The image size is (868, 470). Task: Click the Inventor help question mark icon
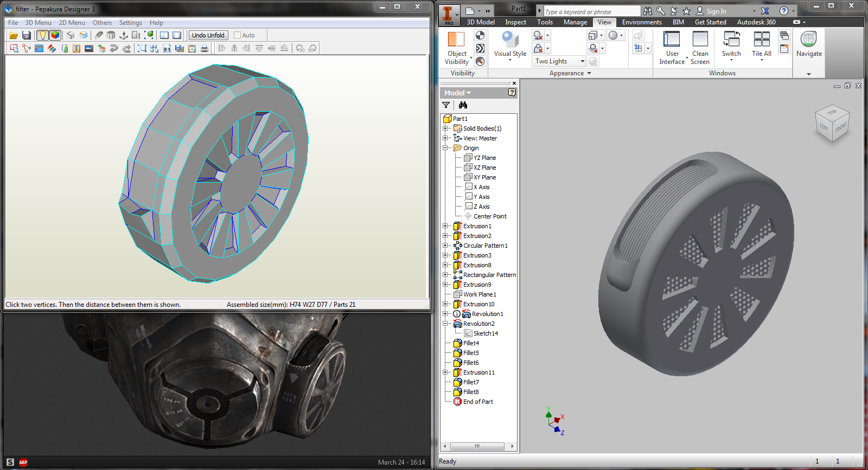783,11
